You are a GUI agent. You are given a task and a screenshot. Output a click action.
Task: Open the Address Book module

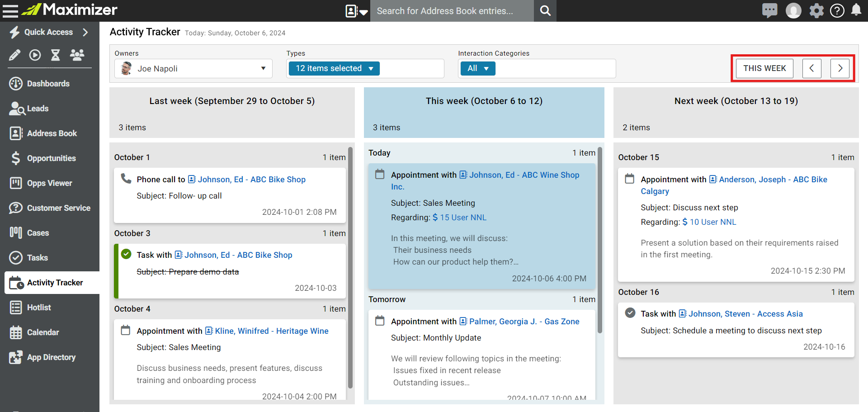[50, 133]
